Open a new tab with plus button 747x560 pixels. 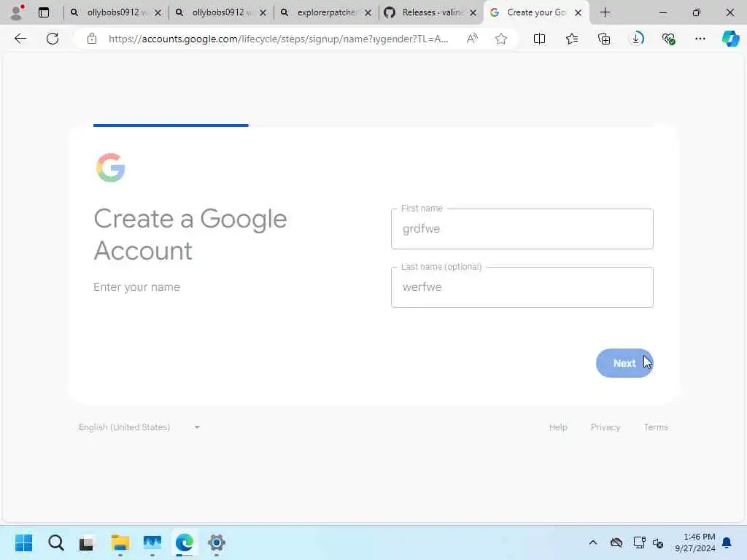coord(605,12)
